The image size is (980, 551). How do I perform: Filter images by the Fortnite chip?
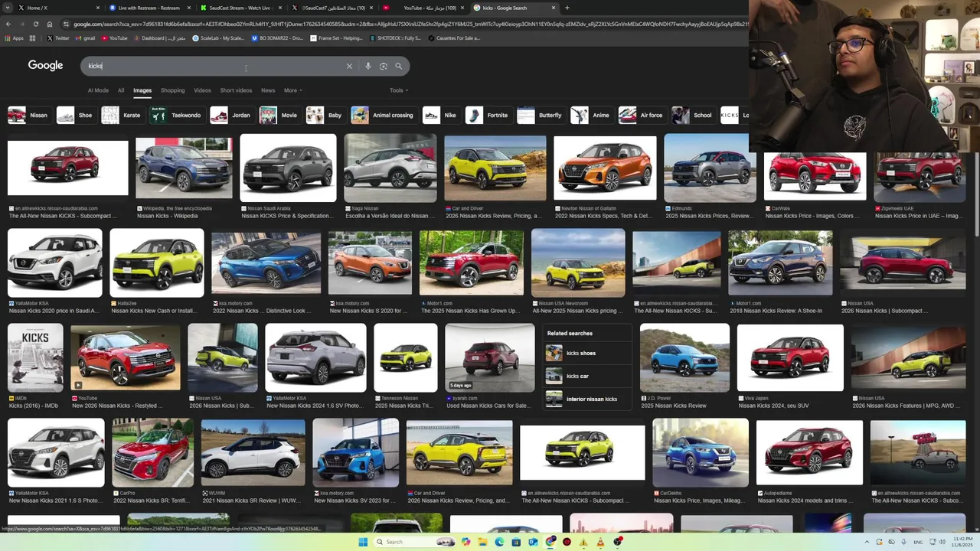click(488, 116)
